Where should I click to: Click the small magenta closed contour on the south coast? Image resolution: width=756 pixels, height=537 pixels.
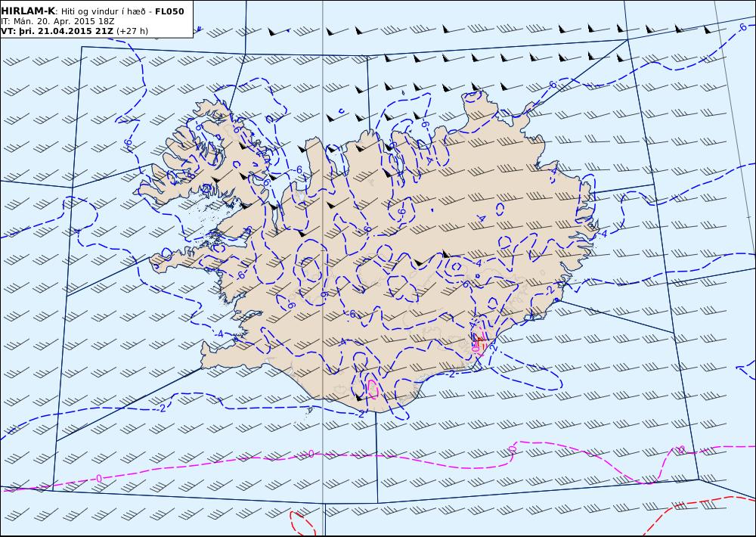372,389
